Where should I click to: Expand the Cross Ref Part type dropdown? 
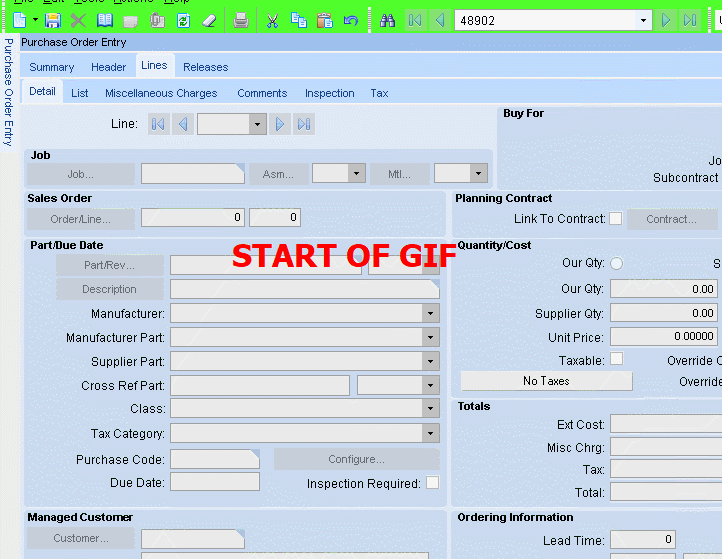point(430,385)
